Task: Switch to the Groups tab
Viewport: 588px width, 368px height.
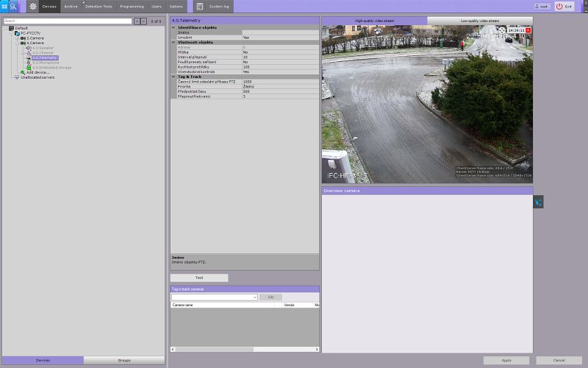Action: [124, 361]
